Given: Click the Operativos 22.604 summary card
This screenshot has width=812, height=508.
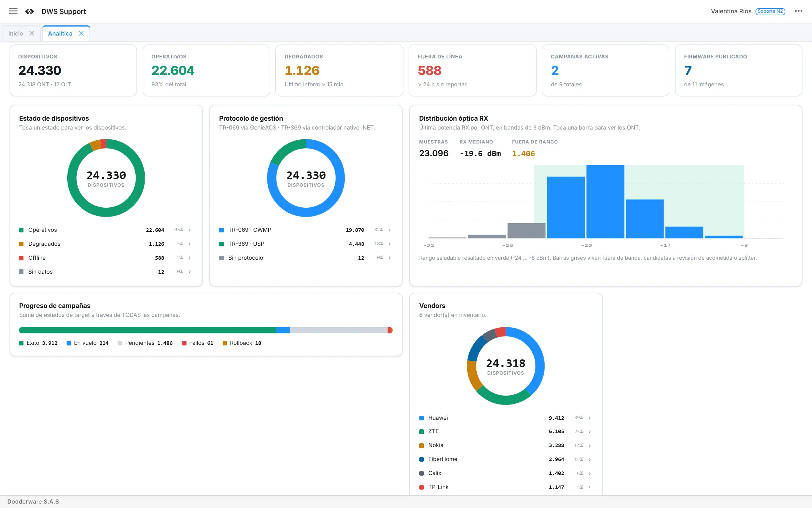Looking at the screenshot, I should tap(206, 70).
